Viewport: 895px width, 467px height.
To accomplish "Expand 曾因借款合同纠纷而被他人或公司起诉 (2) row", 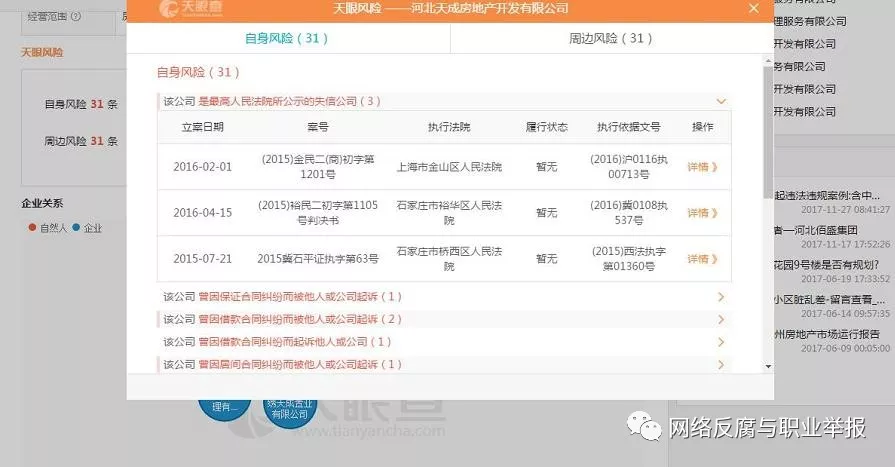I will click(444, 319).
